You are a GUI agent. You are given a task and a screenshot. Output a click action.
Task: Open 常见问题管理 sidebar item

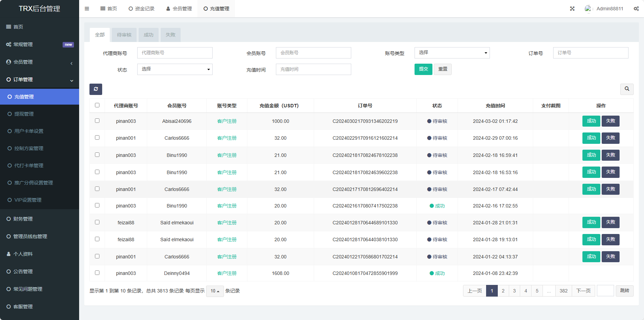[x=40, y=289]
